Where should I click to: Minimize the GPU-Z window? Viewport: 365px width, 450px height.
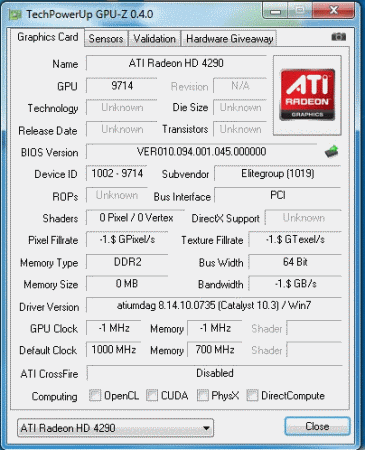[276, 11]
